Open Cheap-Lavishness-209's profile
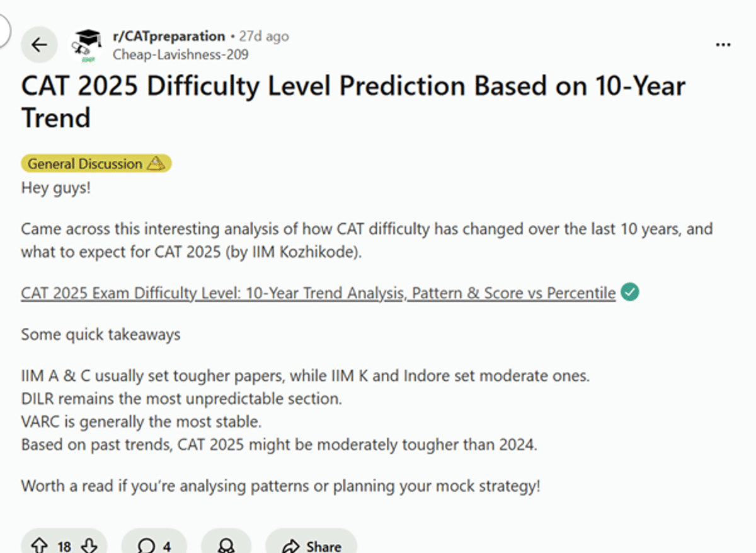The height and width of the screenshot is (553, 756). click(180, 55)
